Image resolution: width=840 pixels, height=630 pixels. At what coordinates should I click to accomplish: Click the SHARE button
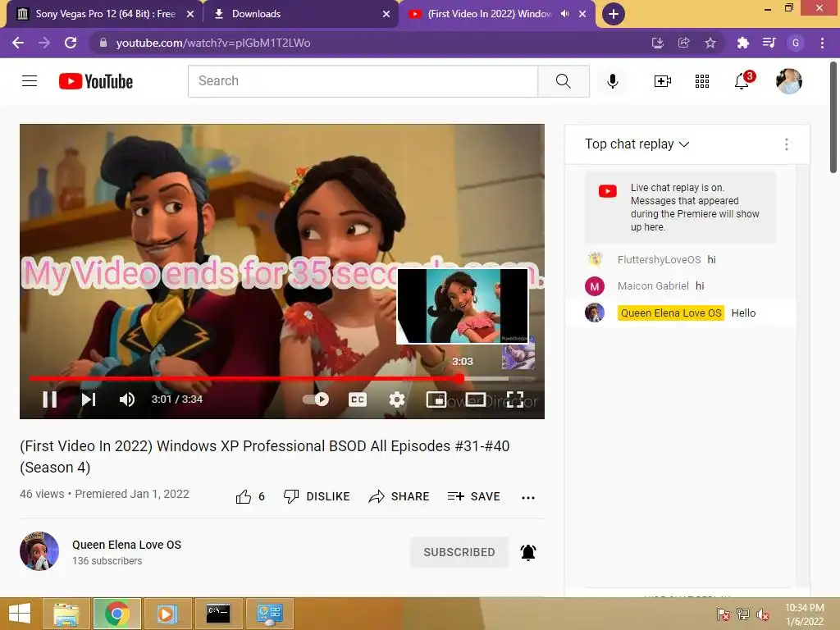point(399,496)
